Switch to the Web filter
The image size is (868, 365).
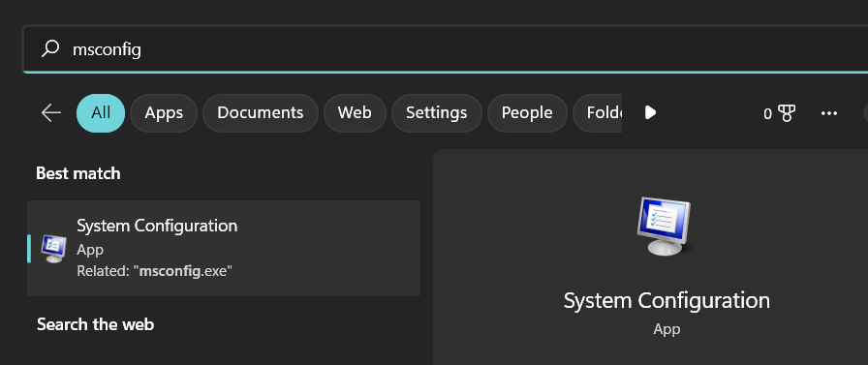pyautogui.click(x=355, y=113)
